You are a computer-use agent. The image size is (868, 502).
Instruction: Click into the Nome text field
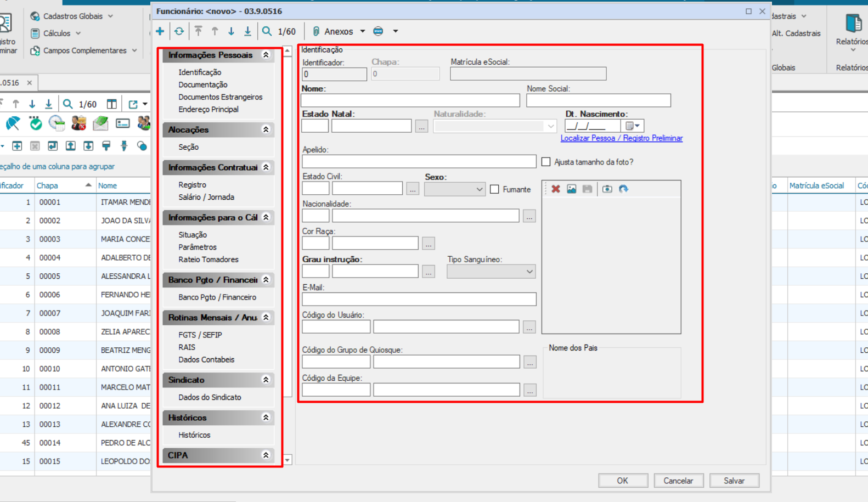point(410,100)
